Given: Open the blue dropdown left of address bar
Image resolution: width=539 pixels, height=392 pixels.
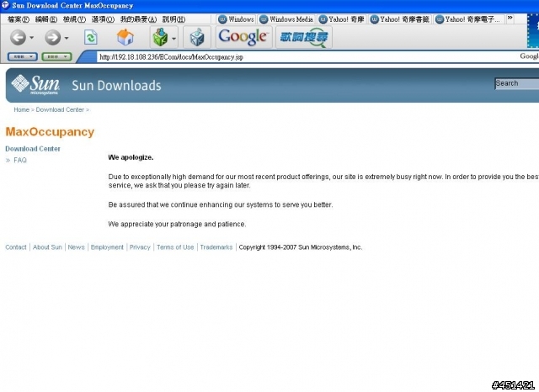Looking at the screenshot, I should click(23, 56).
